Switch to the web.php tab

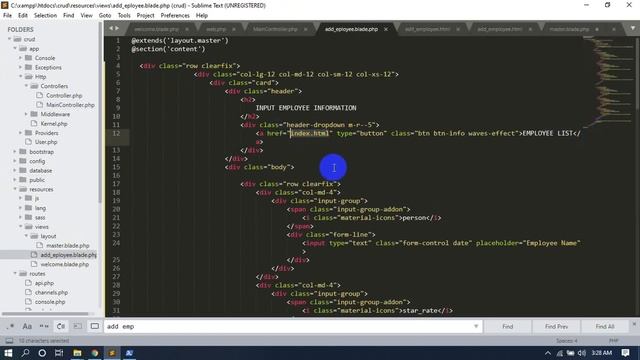point(216,29)
